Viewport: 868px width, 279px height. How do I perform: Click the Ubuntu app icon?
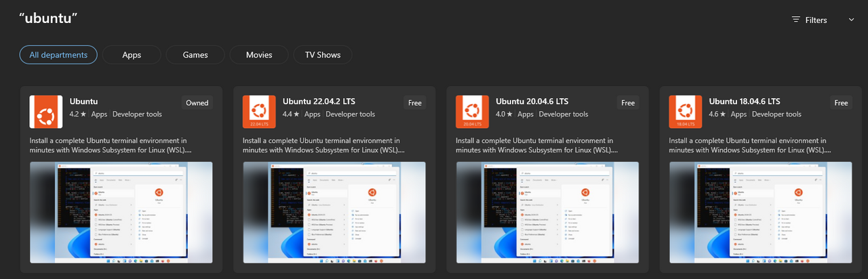46,112
